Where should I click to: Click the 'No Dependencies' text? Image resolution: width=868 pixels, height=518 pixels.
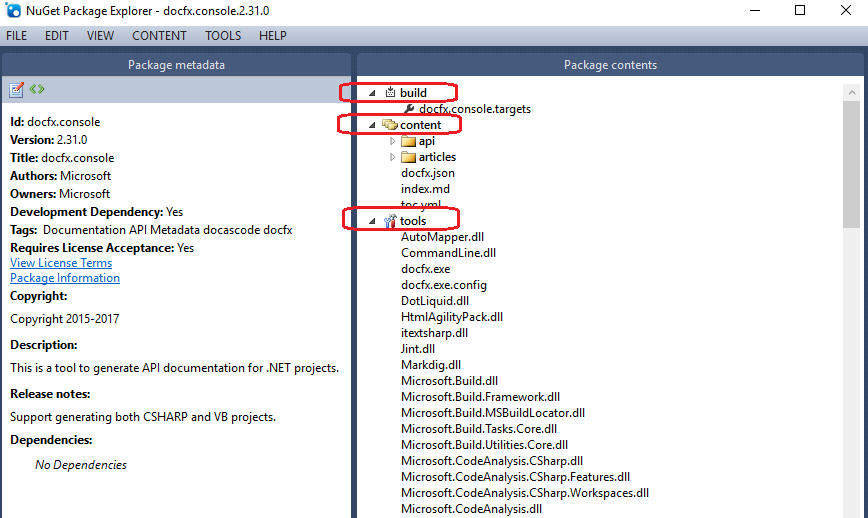81,465
